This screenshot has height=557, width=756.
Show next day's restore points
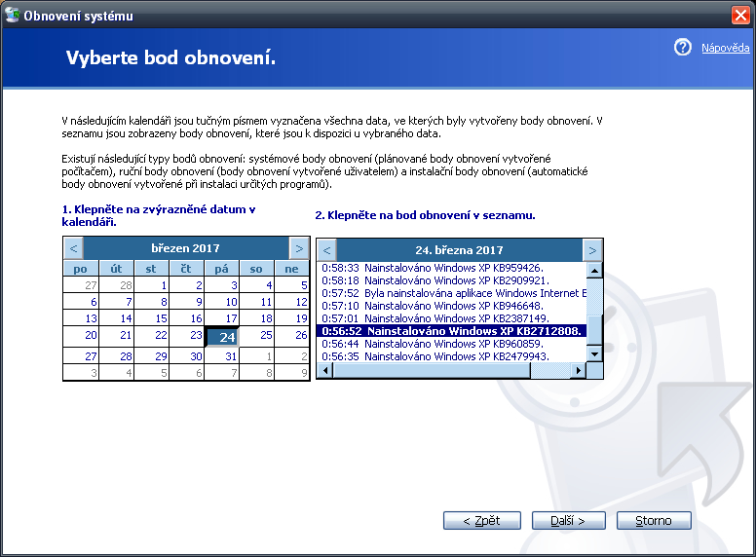592,250
